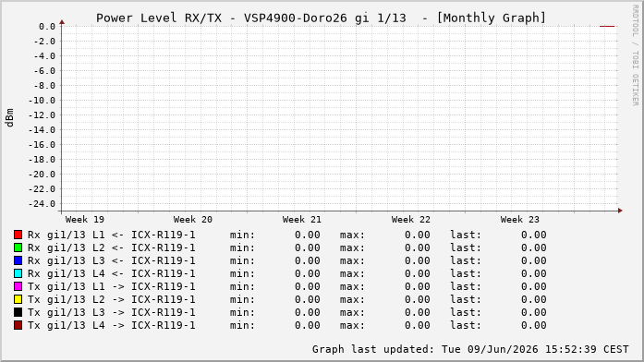644x362 pixels.
Task: Click the 'Rx gi1/13 L4 <- ICX-R119-1' legend label
Action: [x=111, y=273]
